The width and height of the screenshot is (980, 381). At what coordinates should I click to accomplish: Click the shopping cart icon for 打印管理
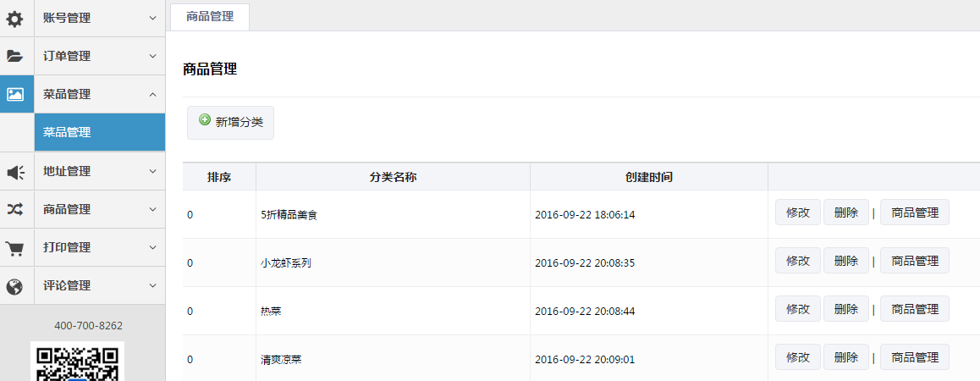pos(14,248)
